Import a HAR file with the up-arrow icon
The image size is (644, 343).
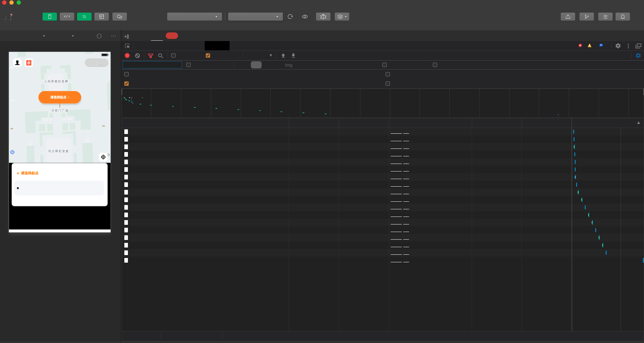pyautogui.click(x=283, y=55)
